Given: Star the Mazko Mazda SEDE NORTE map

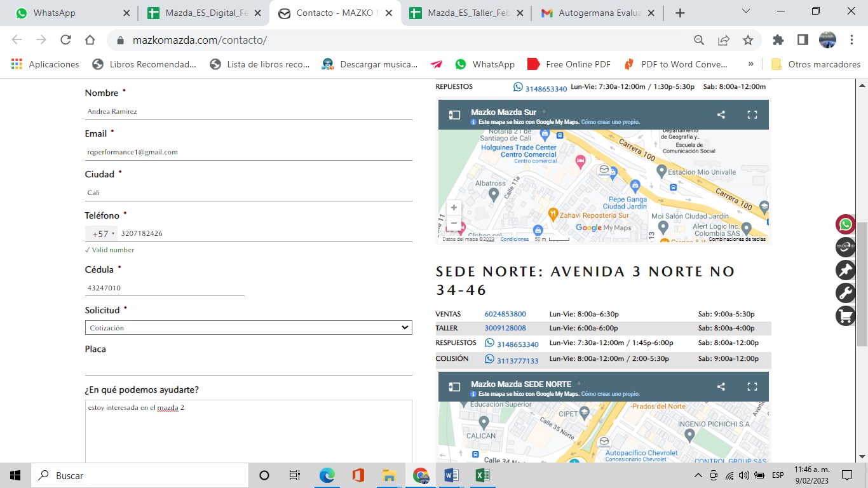Looking at the screenshot, I should click(579, 383).
